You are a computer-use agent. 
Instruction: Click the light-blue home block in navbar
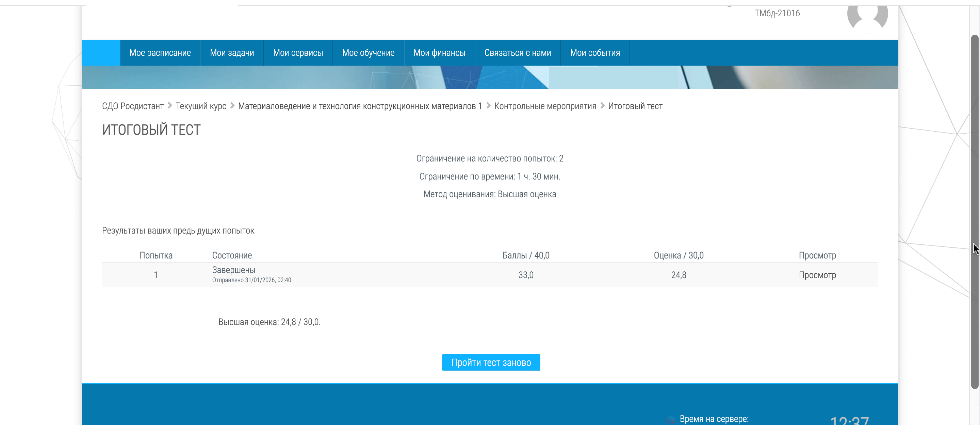point(101,52)
